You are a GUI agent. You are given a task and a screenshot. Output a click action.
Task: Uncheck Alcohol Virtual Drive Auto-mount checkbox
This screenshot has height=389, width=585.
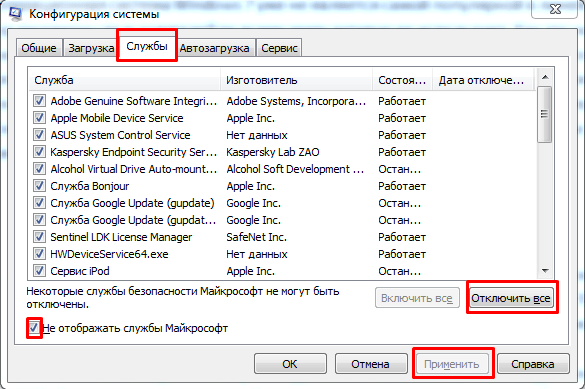point(39,169)
